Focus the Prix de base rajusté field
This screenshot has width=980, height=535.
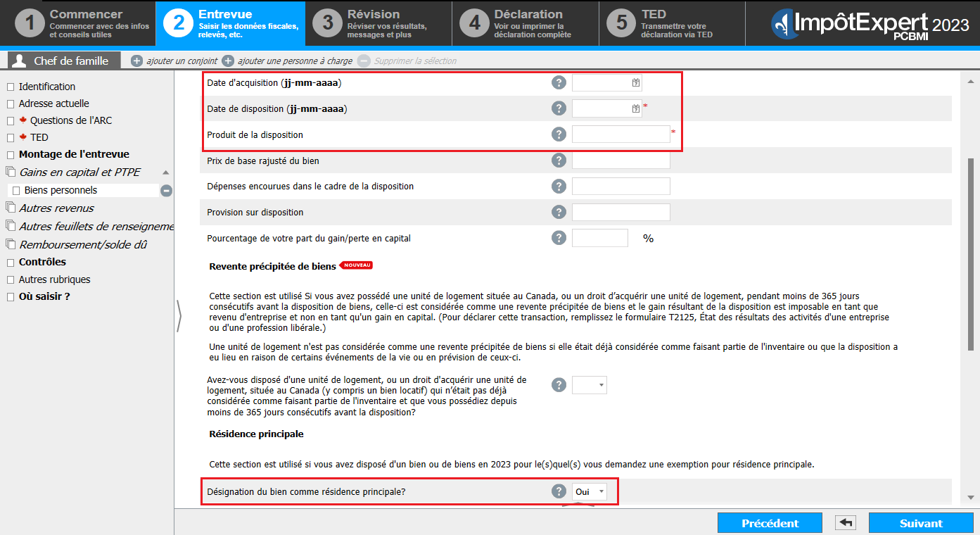pyautogui.click(x=621, y=160)
